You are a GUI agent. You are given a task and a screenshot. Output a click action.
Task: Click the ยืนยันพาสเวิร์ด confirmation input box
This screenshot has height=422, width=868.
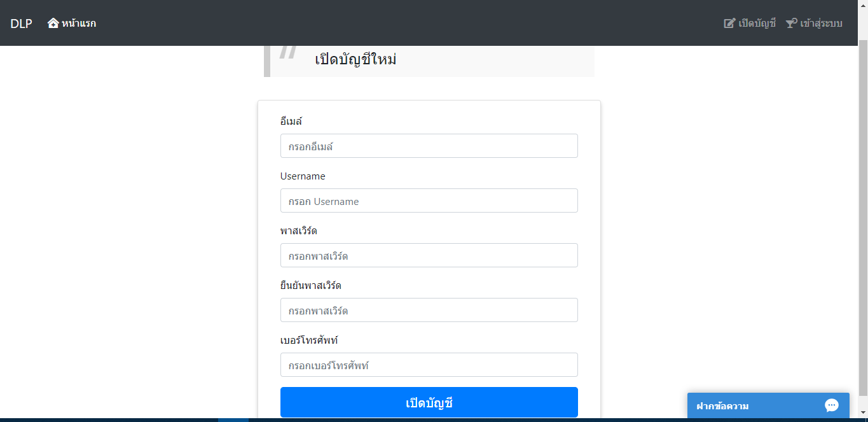click(429, 310)
